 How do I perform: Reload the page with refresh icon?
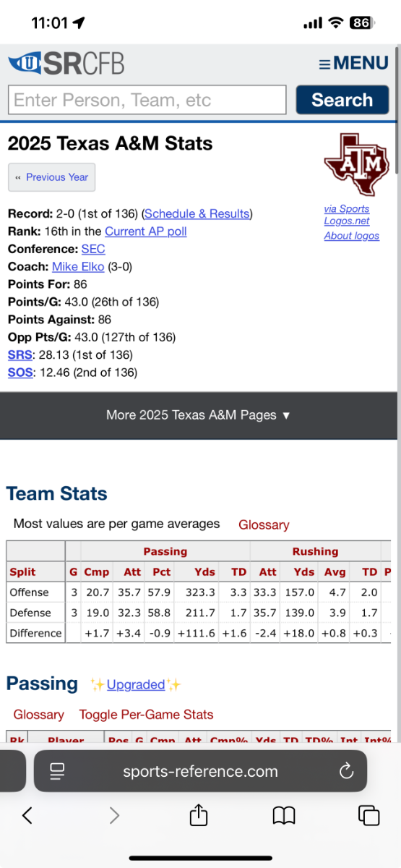(x=345, y=771)
